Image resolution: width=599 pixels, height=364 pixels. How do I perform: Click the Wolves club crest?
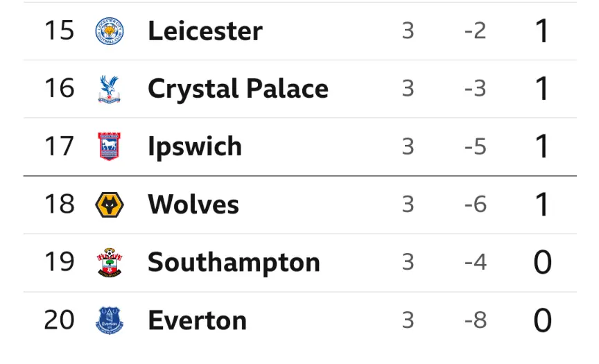(x=110, y=205)
